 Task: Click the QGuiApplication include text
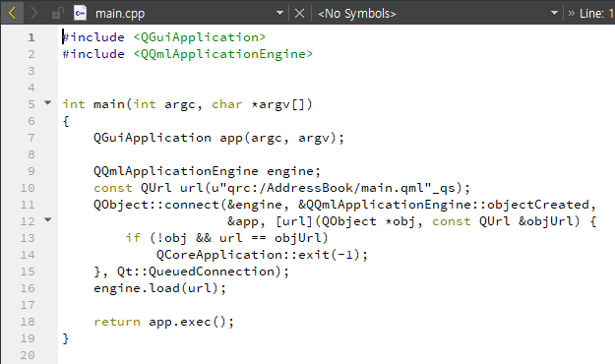point(199,37)
